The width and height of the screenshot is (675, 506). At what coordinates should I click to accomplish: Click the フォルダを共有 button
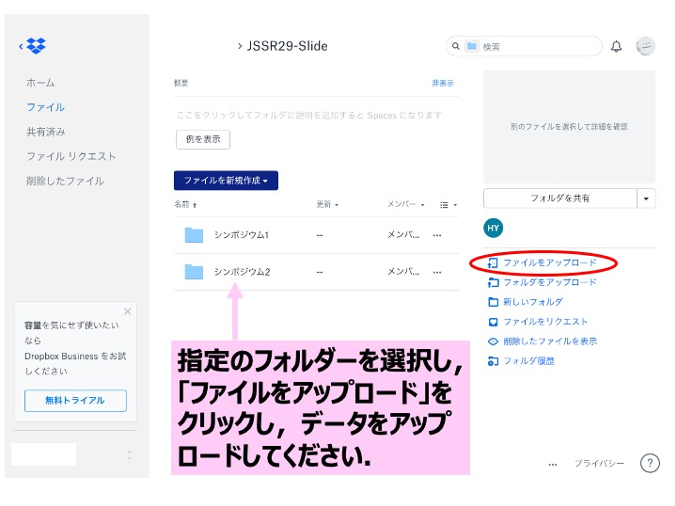(x=559, y=198)
